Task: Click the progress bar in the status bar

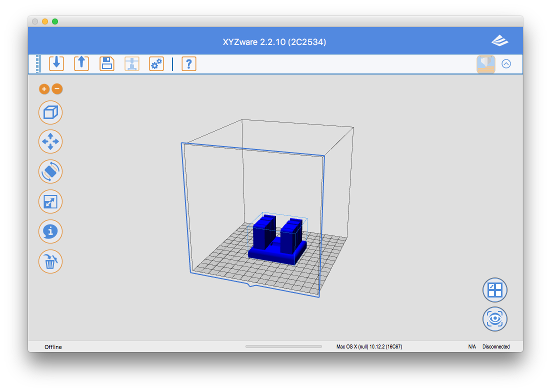Action: pyautogui.click(x=283, y=346)
